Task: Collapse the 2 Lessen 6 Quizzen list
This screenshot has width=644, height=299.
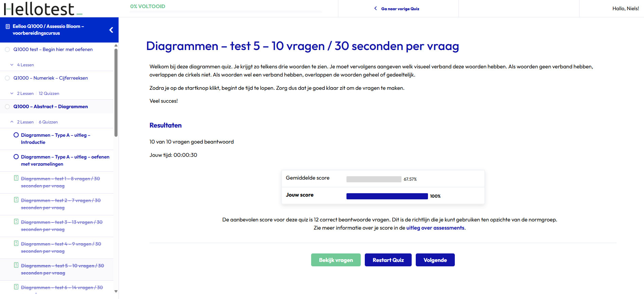Action: click(x=12, y=122)
